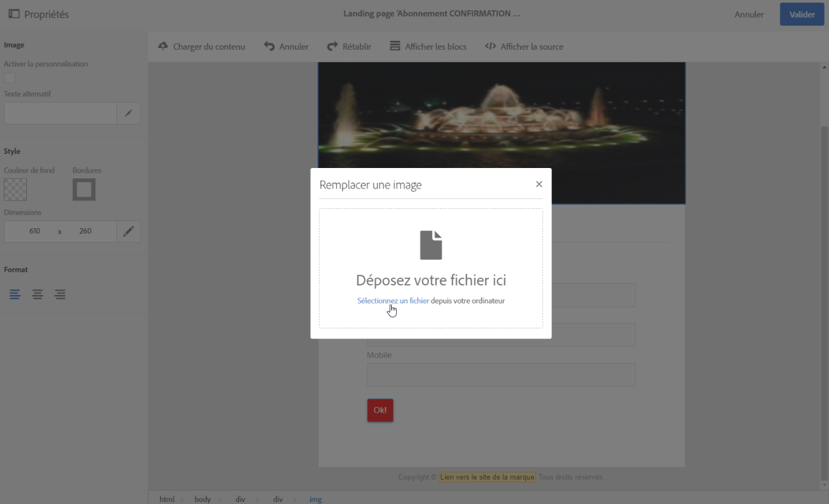Select the body breadcrumb item
Viewport: 829px width, 504px height.
click(203, 499)
